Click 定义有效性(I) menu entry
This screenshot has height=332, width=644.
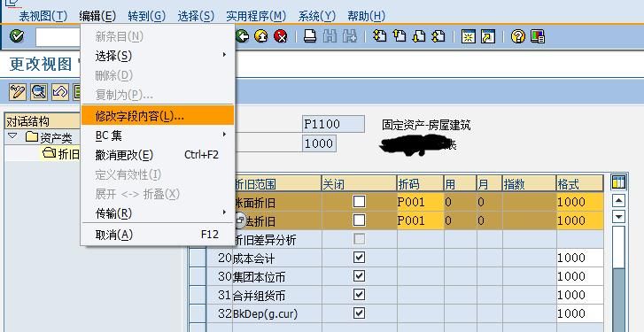point(158,174)
